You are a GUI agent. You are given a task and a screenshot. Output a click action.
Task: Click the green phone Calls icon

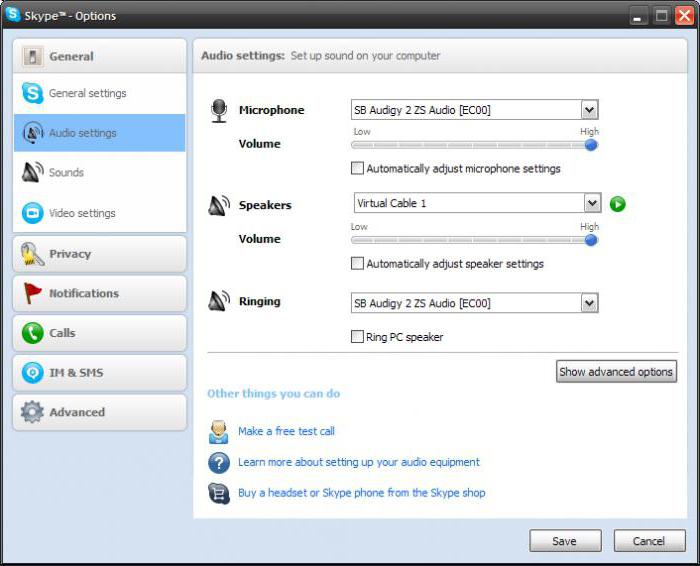[x=33, y=333]
